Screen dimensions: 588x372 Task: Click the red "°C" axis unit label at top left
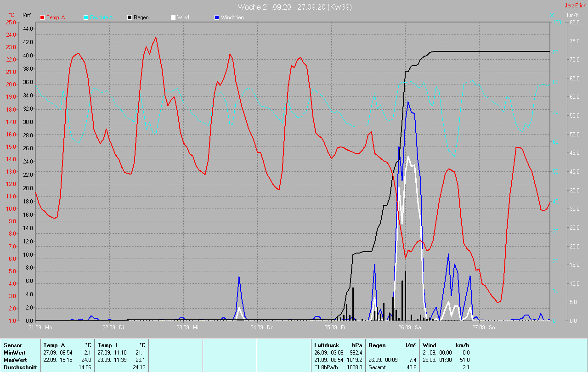pyautogui.click(x=11, y=15)
